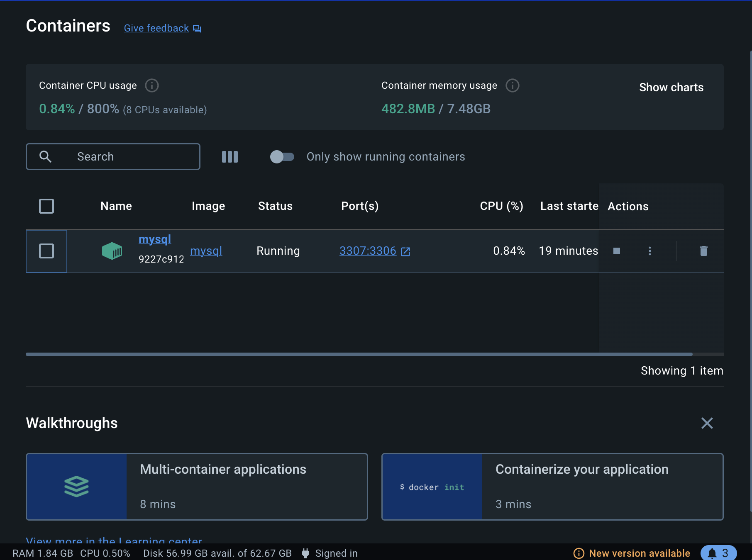Open Containerize your application walkthrough
752x560 pixels.
pos(552,487)
